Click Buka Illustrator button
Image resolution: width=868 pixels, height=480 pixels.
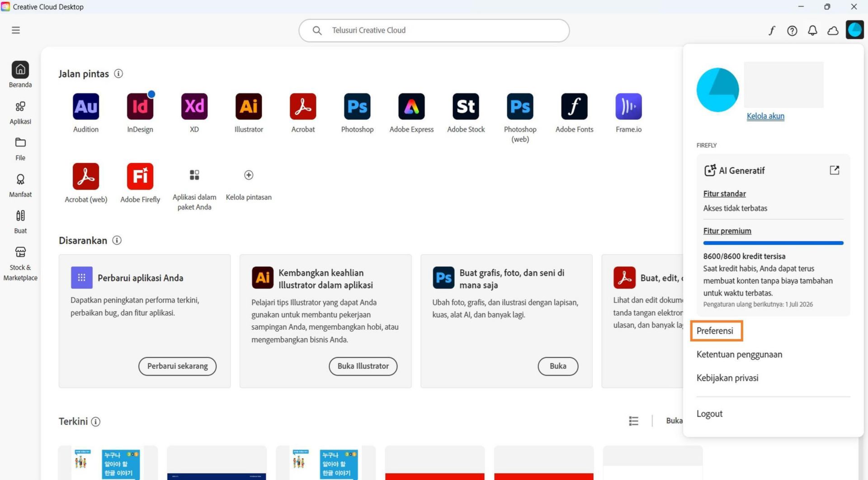363,366
